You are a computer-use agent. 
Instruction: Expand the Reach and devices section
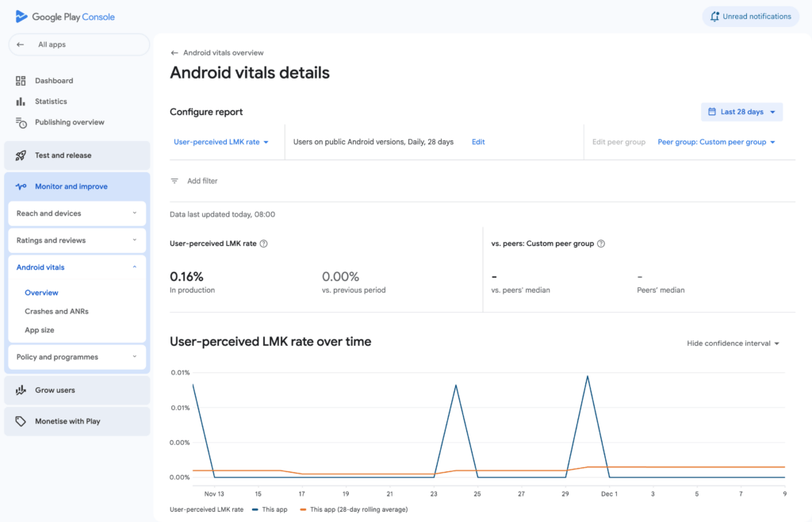76,213
